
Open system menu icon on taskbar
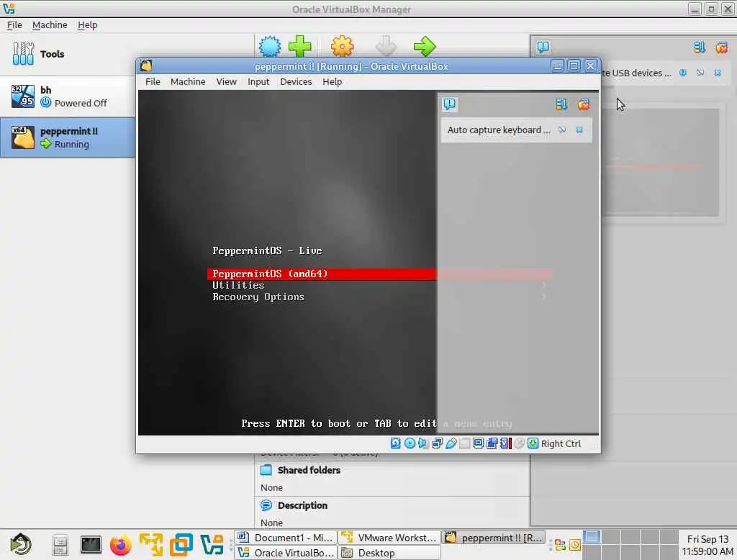[x=21, y=544]
